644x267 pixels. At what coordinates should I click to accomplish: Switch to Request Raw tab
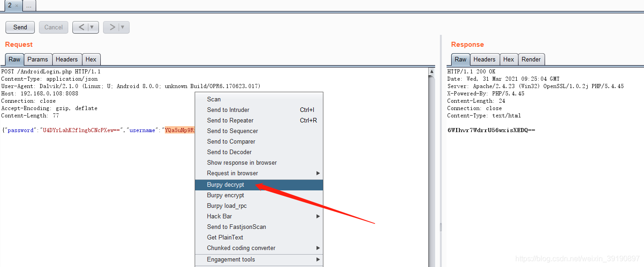(x=15, y=59)
